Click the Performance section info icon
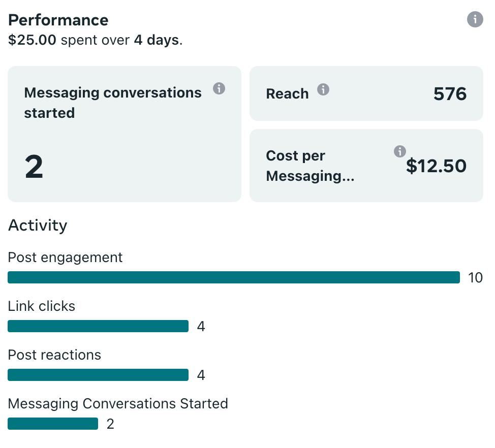The height and width of the screenshot is (448, 495). tap(475, 20)
